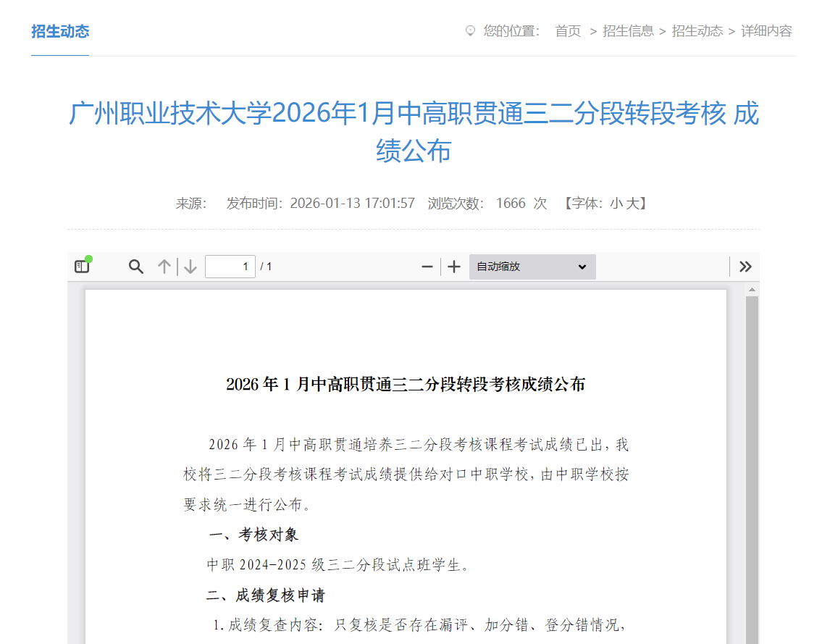Click the next page arrow
The width and height of the screenshot is (830, 644).
click(x=189, y=267)
